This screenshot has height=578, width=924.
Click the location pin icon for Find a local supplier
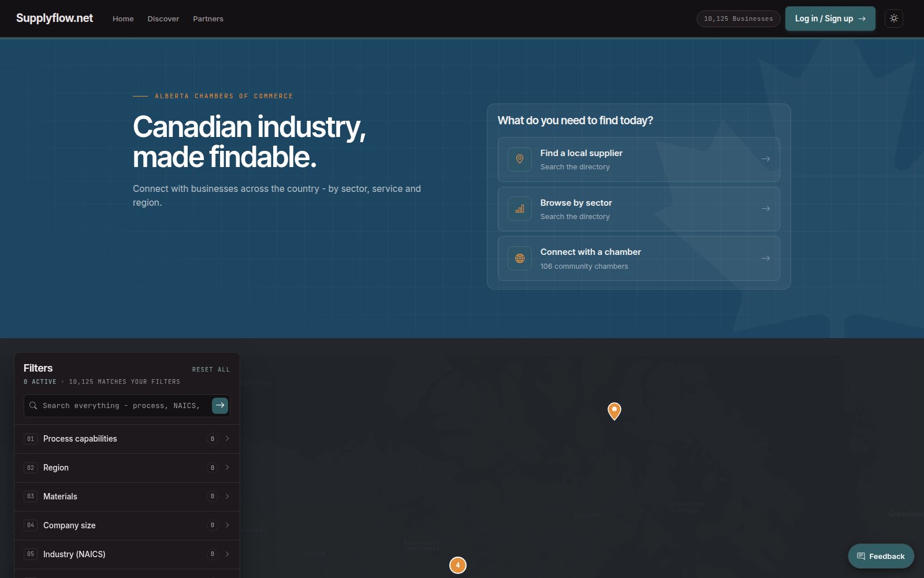[520, 159]
